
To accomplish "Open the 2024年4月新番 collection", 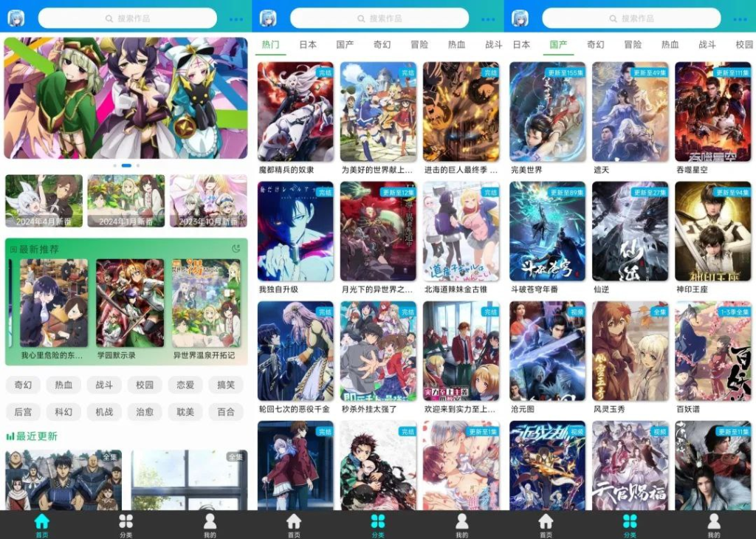I will tap(44, 201).
